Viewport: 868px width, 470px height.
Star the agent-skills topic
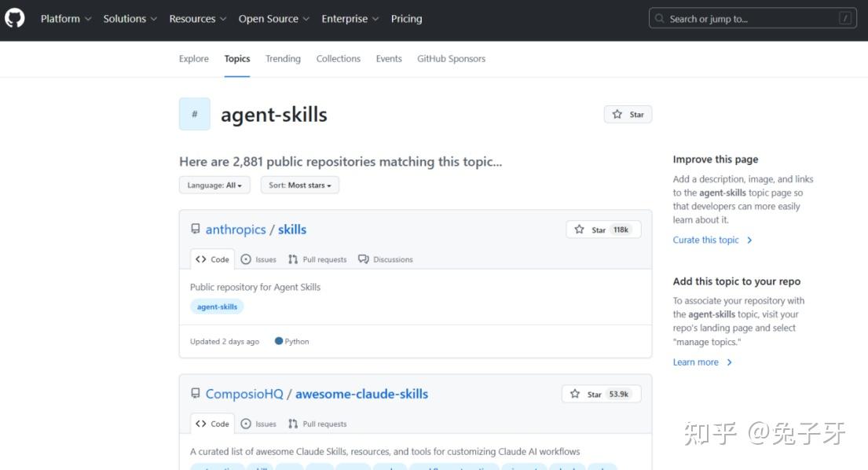[628, 115]
